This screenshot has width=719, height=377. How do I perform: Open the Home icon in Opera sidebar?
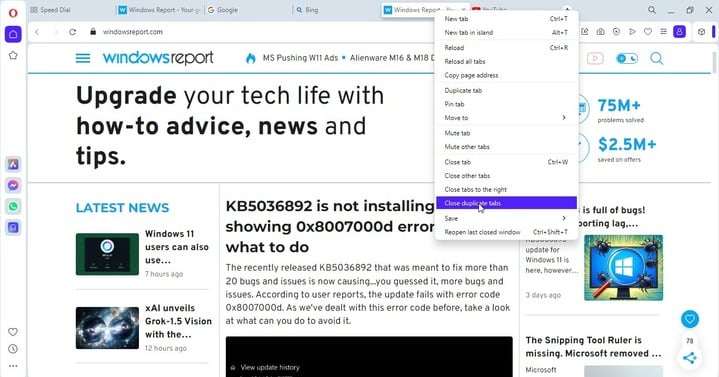[x=13, y=34]
